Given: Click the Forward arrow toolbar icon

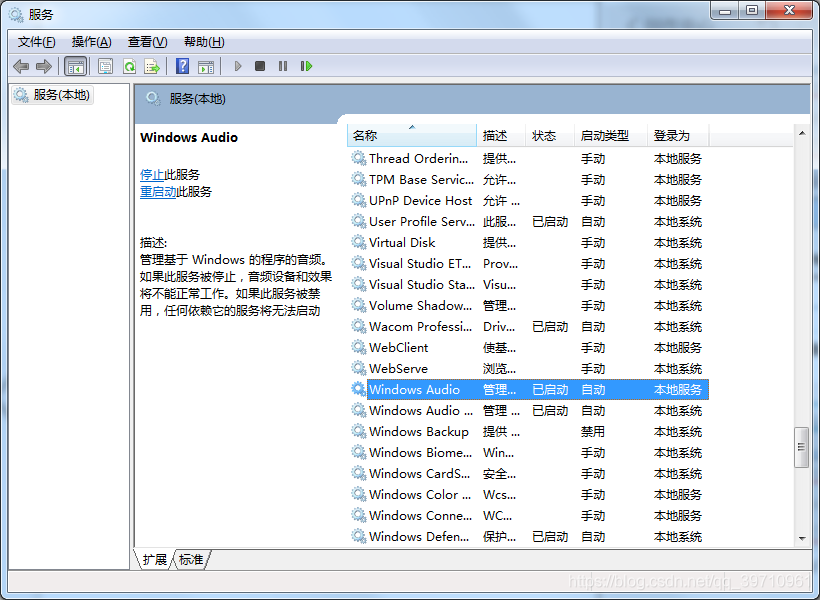Looking at the screenshot, I should pyautogui.click(x=43, y=66).
